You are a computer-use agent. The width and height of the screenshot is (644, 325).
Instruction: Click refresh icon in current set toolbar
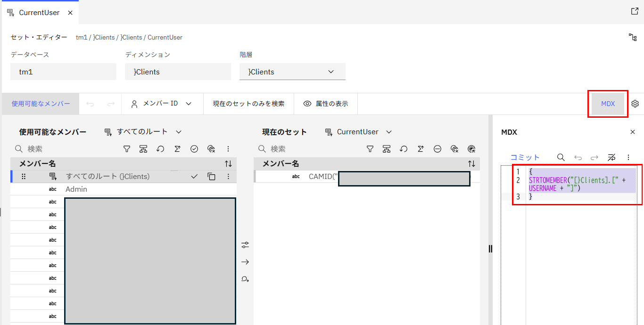(404, 149)
